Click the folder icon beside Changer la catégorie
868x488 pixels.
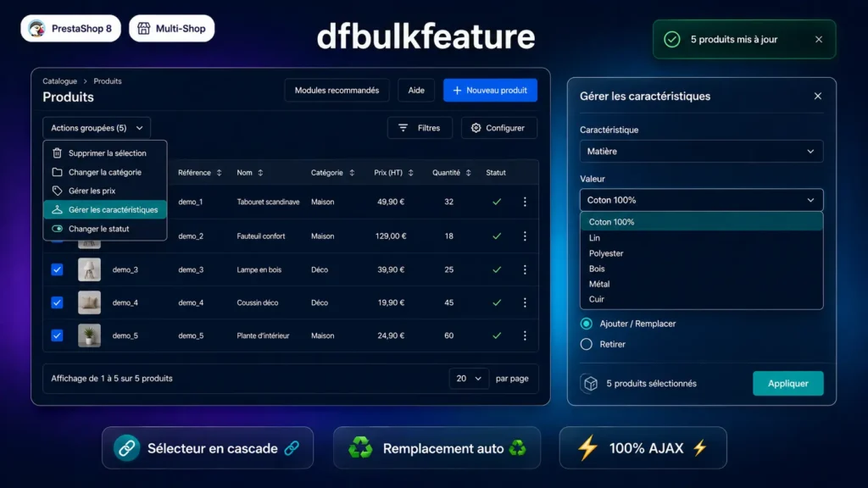tap(57, 172)
